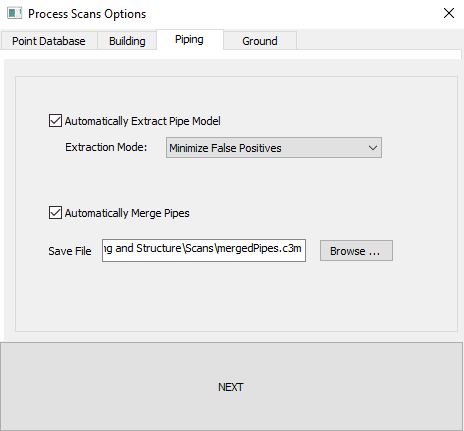Screen dimensions: 464x431
Task: Open the Building tab
Action: [x=127, y=41]
